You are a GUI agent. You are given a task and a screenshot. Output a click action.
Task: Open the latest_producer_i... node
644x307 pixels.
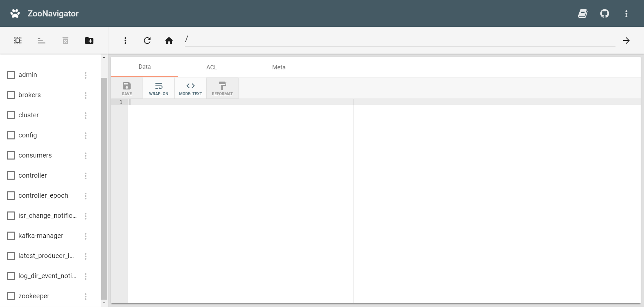46,256
